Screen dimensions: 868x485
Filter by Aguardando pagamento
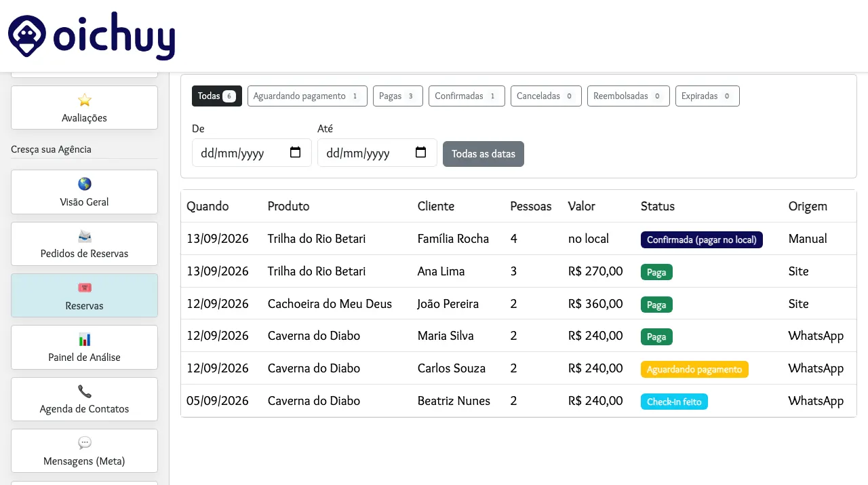307,96
